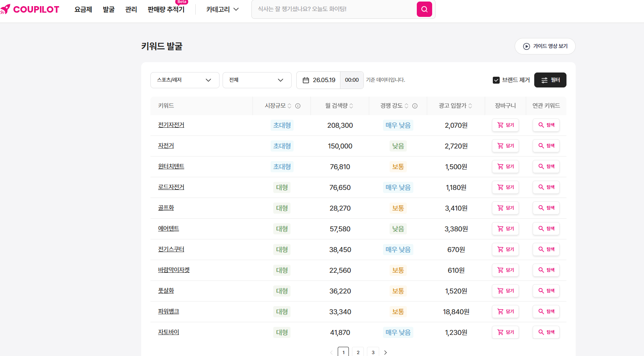Open the 발굴 menu
The width and height of the screenshot is (644, 356).
(x=109, y=9)
